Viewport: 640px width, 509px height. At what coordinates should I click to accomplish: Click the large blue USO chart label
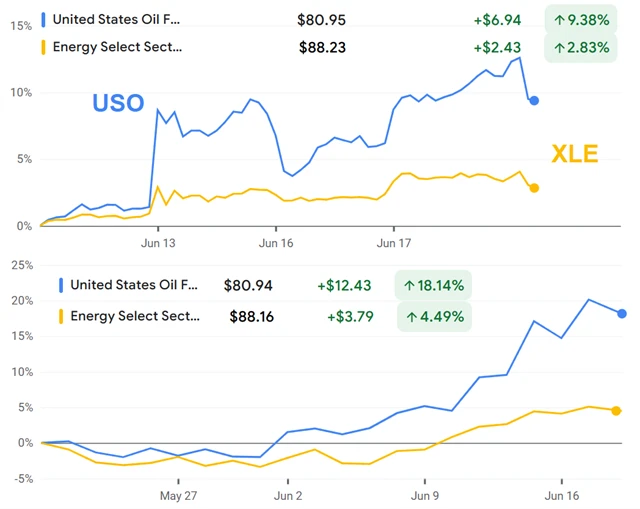[118, 103]
